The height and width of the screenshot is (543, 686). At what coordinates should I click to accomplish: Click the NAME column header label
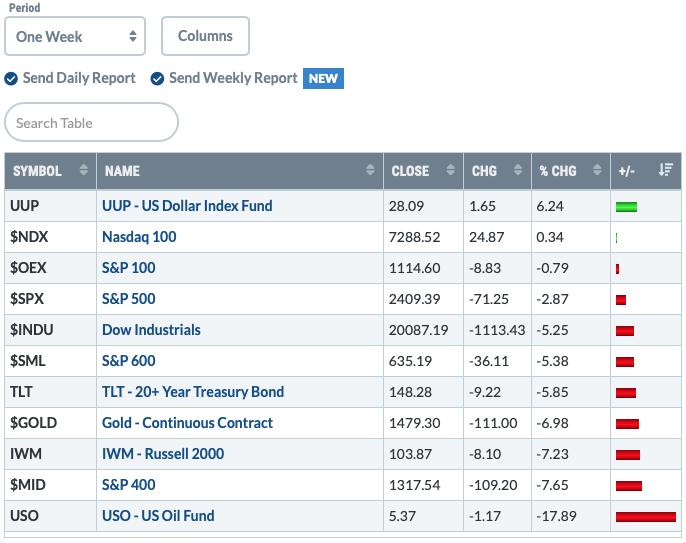[122, 171]
